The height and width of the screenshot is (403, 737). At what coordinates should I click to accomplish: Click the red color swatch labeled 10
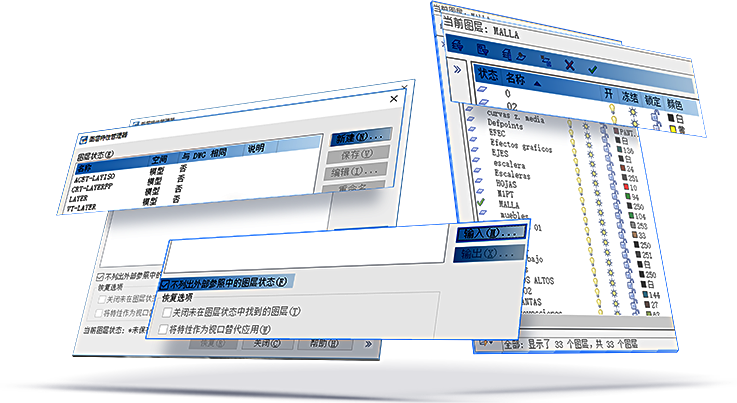626,187
